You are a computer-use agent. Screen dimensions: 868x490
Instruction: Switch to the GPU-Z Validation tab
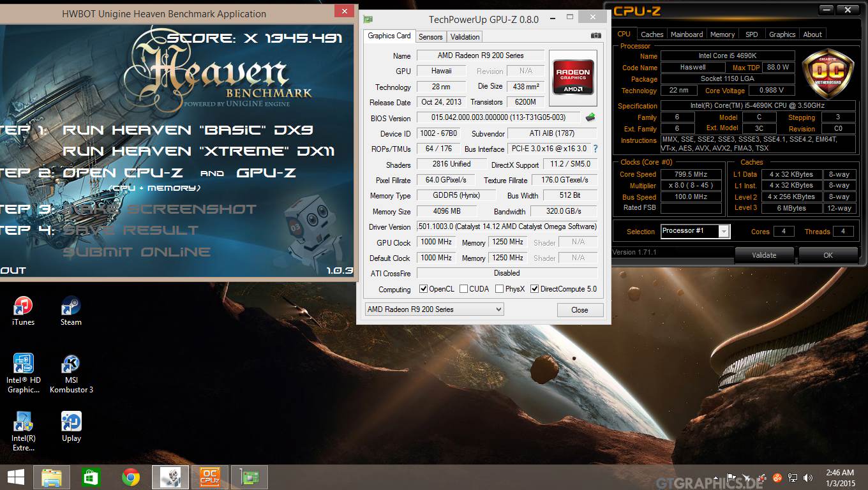(465, 37)
